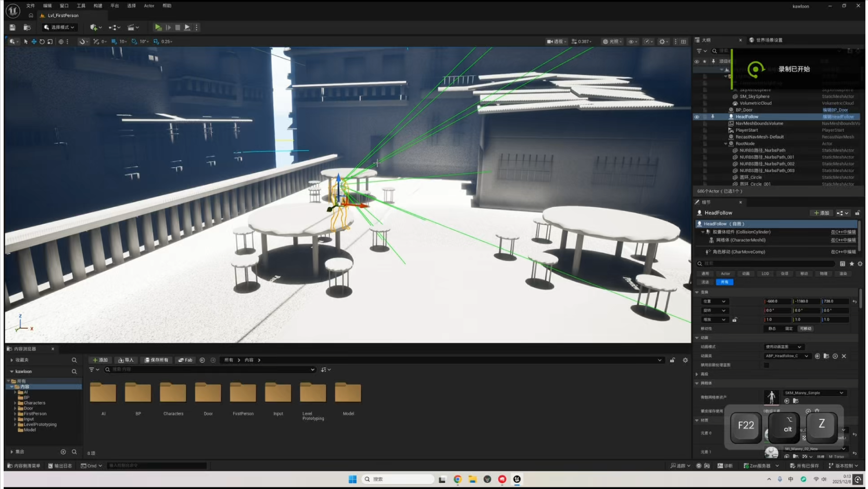Open content browser settings gear
Viewport: 868px width, 489px height.
click(x=685, y=360)
